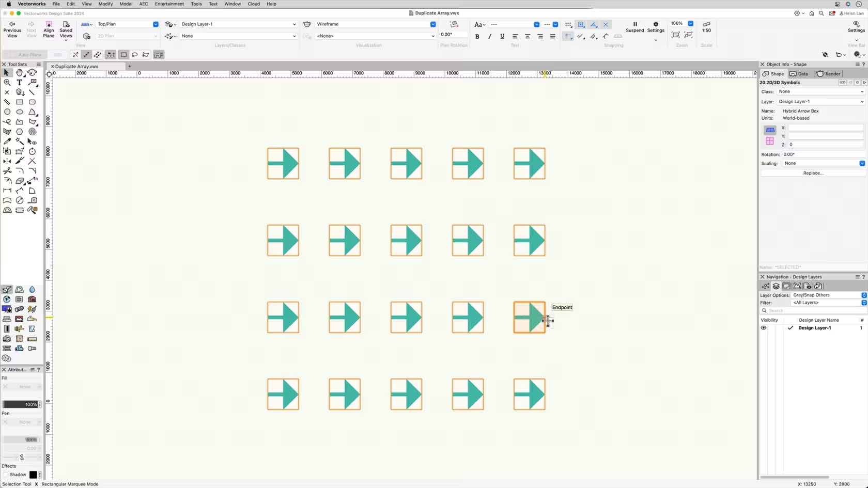
Task: Select the Zoom magnifier tool
Action: pyautogui.click(x=7, y=83)
